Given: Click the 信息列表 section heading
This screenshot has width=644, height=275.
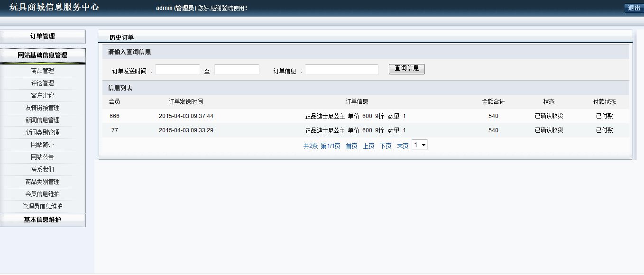Looking at the screenshot, I should pos(120,88).
